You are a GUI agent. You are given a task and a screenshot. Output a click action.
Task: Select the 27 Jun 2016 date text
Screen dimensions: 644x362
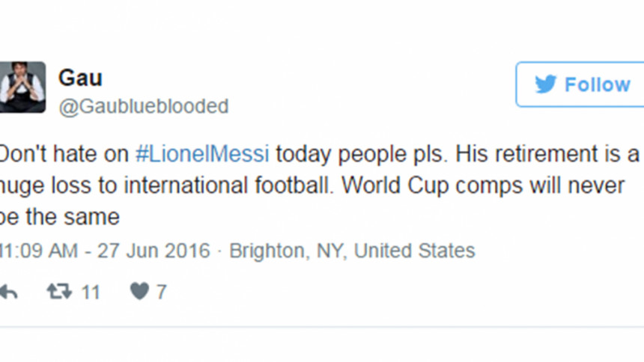tap(154, 251)
